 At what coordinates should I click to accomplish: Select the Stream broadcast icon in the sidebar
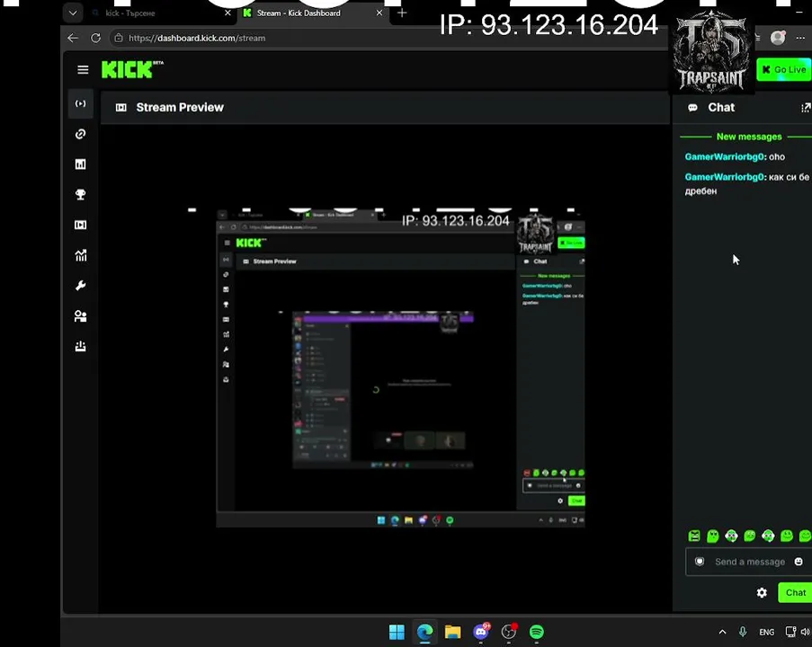point(80,103)
